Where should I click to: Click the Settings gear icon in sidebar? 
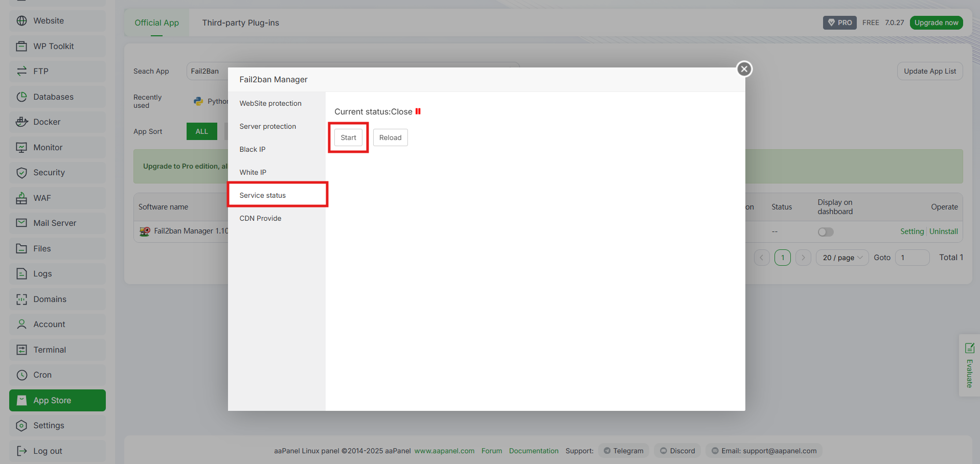click(21, 426)
